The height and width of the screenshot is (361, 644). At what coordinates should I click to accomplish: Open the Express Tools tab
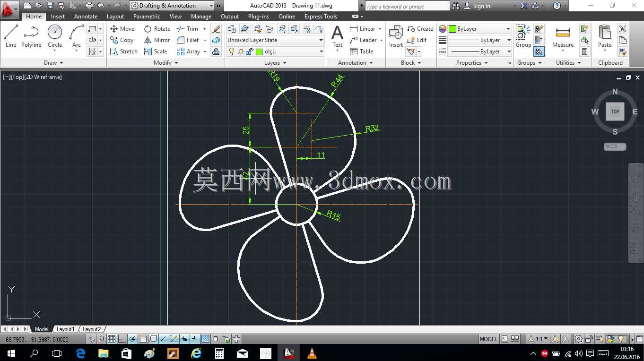[321, 17]
